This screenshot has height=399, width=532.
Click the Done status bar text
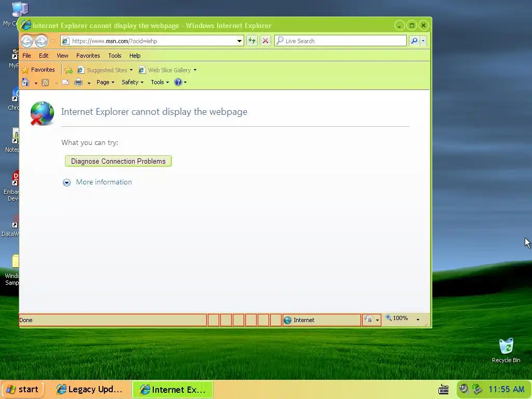(26, 320)
